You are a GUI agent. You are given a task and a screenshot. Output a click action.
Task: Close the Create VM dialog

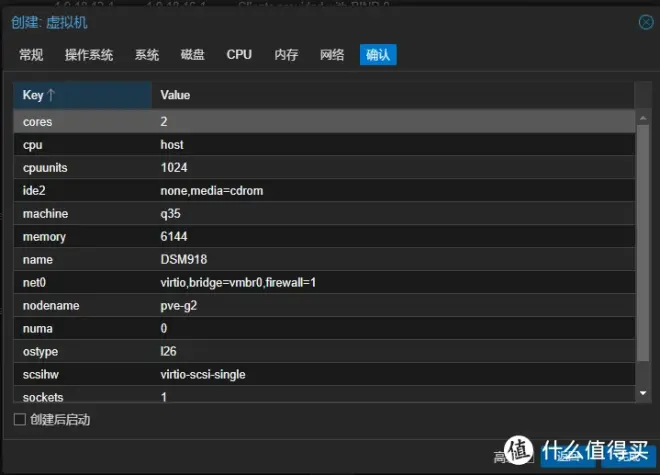(646, 22)
